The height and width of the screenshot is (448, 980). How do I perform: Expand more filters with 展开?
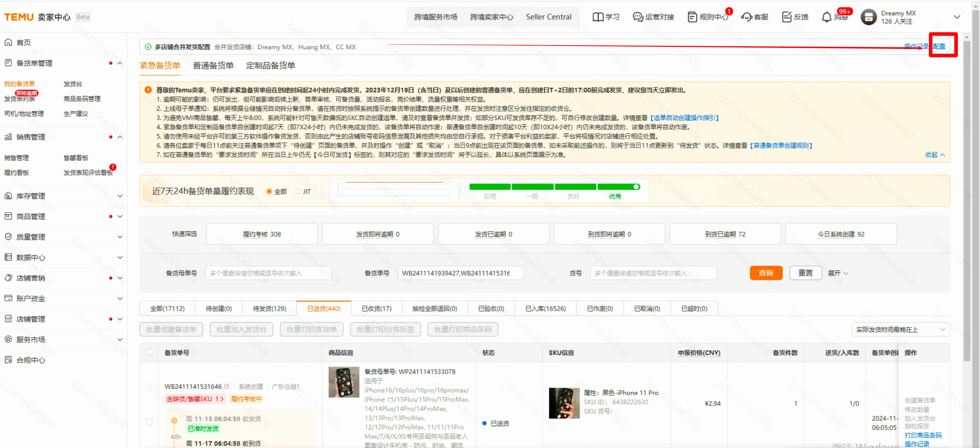coord(838,273)
